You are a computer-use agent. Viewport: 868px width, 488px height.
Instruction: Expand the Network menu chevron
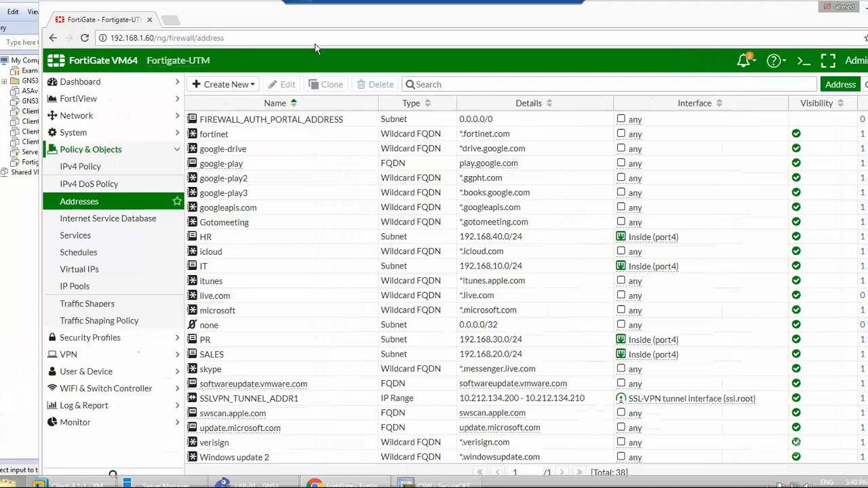[x=177, y=115]
